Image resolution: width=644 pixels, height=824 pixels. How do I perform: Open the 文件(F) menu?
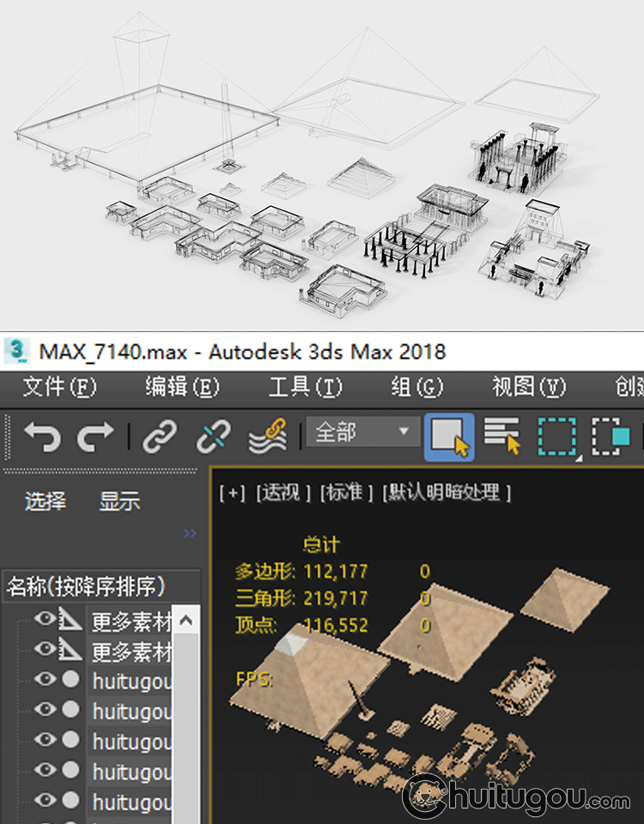pos(59,387)
